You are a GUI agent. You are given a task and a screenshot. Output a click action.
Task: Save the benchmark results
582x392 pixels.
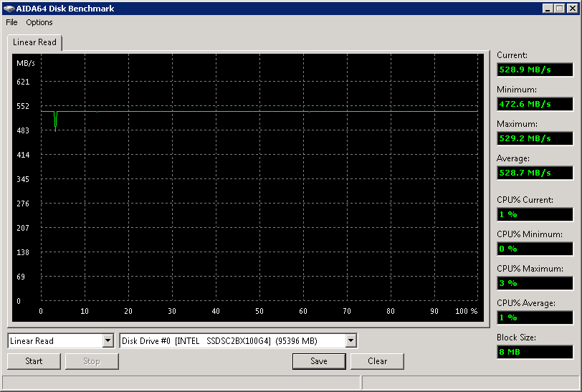(x=319, y=361)
